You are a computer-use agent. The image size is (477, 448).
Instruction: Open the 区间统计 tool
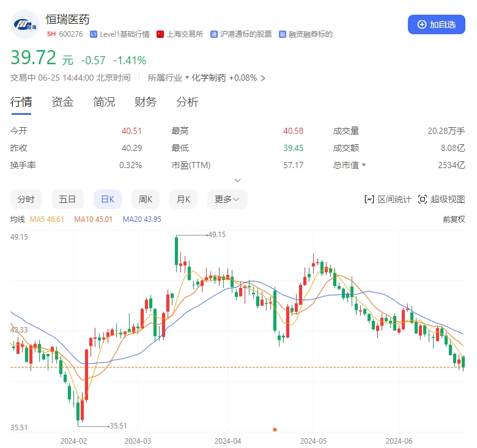388,199
